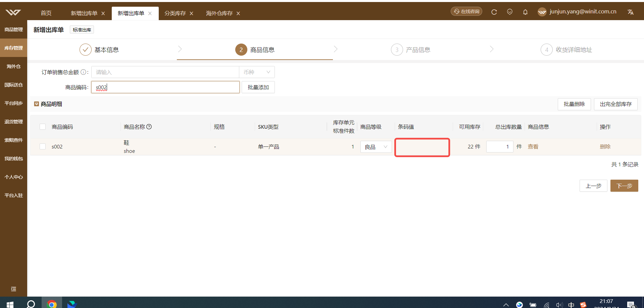
Task: Go back with the 上一步 button
Action: [593, 186]
